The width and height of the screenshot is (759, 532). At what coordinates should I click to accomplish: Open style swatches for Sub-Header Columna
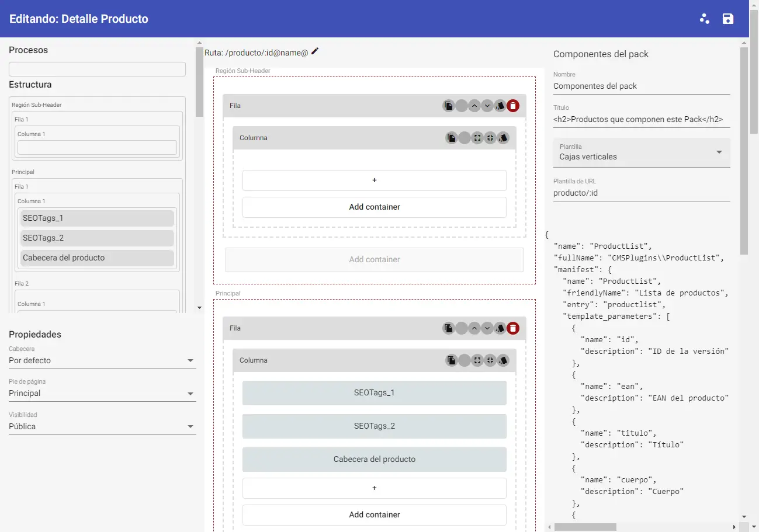(x=503, y=138)
